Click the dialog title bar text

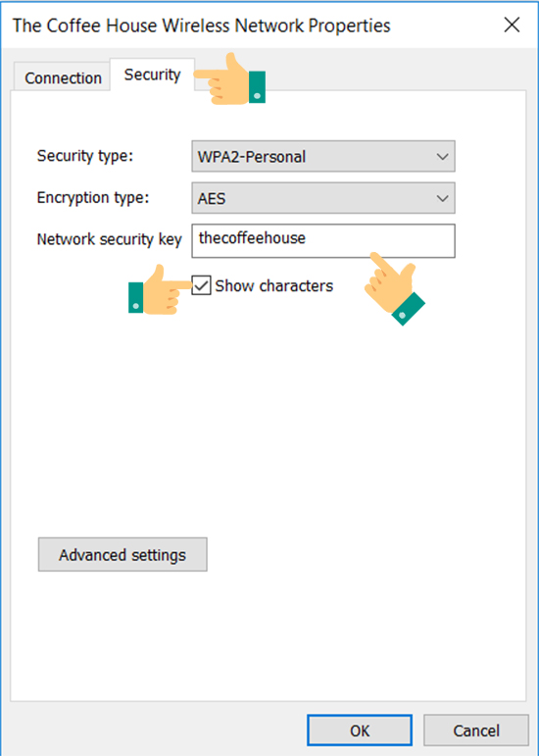coord(201,25)
